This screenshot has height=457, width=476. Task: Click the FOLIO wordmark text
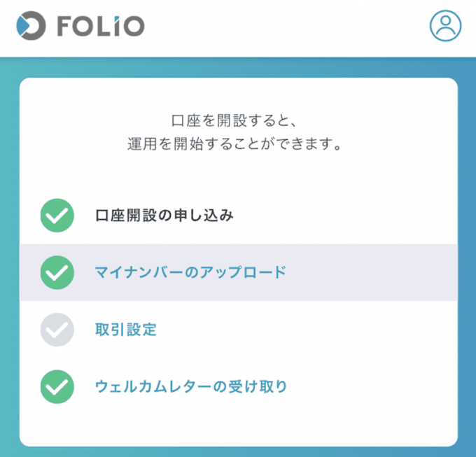[x=101, y=26]
